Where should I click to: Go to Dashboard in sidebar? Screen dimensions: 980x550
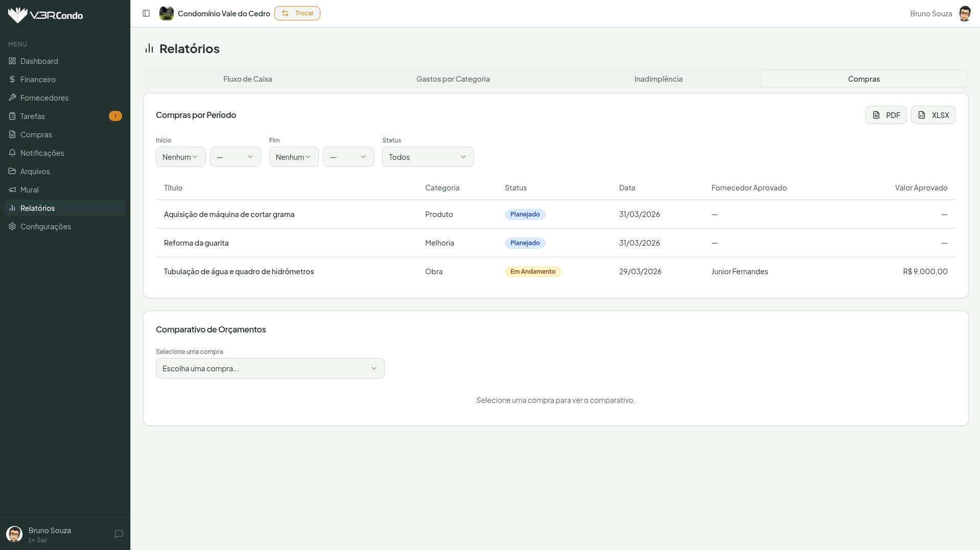pos(39,61)
